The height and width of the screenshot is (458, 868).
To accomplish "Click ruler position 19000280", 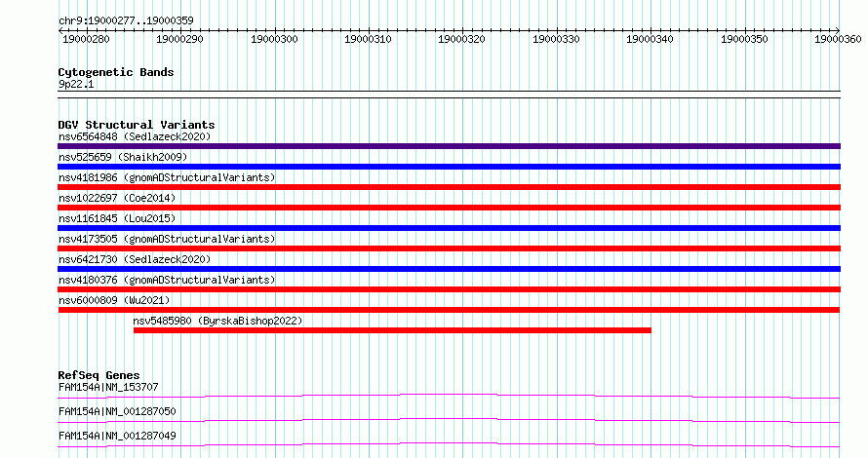I will coord(87,39).
